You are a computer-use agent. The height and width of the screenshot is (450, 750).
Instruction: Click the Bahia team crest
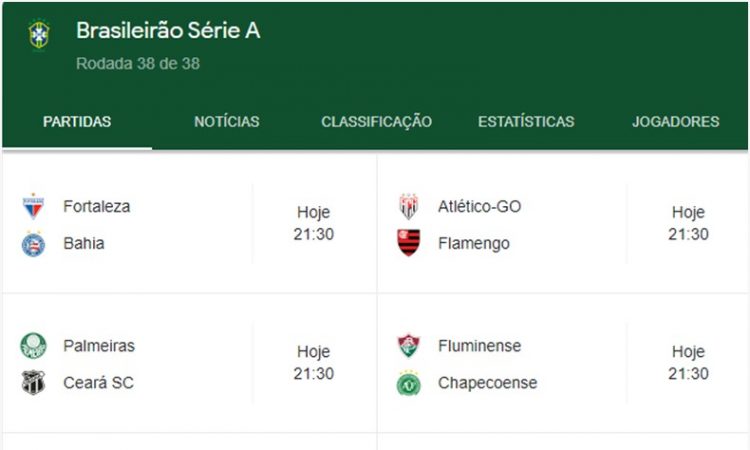click(x=33, y=244)
